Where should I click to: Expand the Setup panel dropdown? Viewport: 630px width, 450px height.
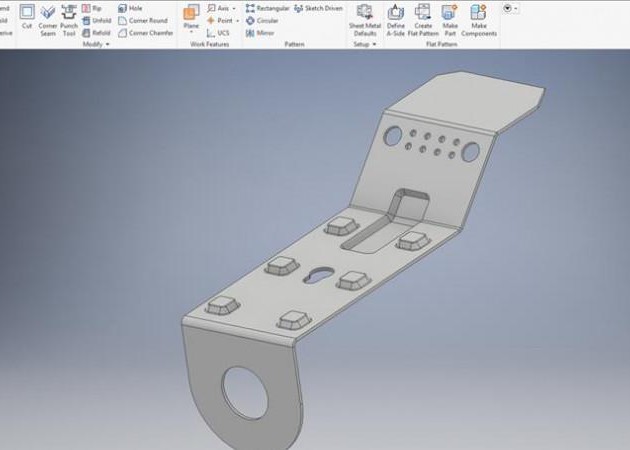coord(374,44)
